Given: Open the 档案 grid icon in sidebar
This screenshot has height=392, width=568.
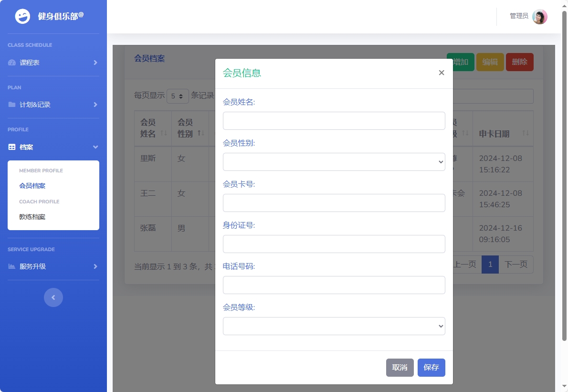Looking at the screenshot, I should point(12,147).
